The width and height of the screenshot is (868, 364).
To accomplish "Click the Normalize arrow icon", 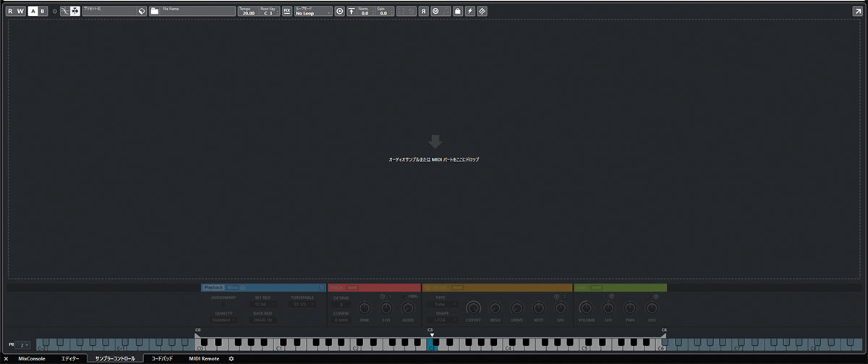I will tap(351, 11).
